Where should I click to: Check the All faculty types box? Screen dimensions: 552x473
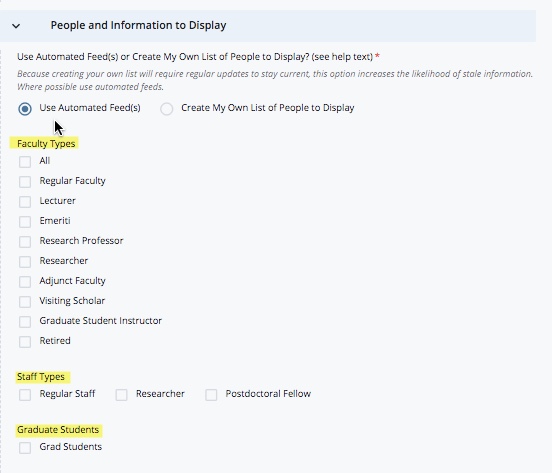pos(25,162)
